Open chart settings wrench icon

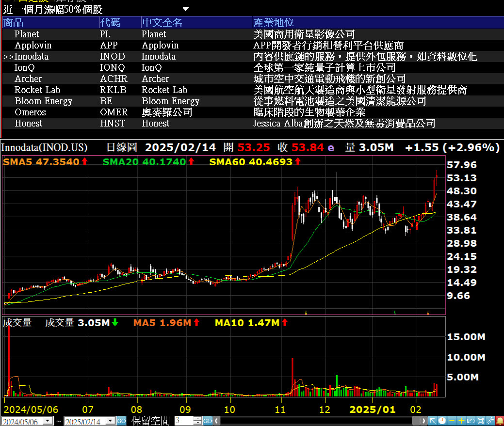[490, 421]
